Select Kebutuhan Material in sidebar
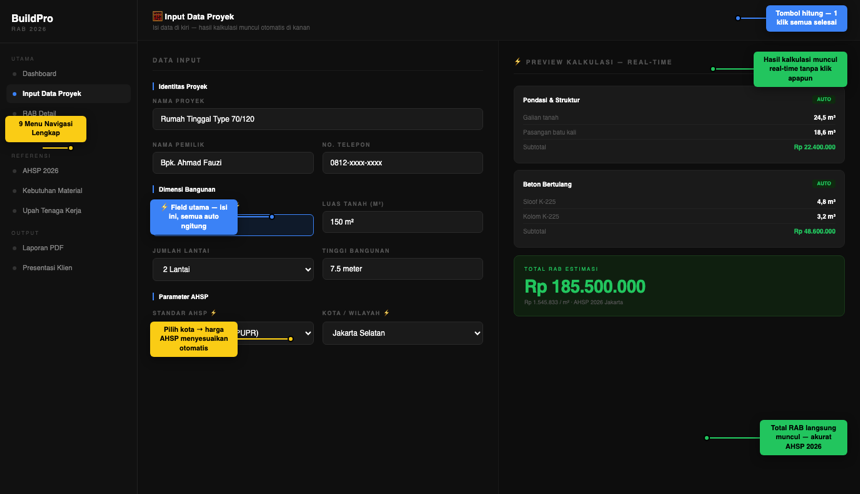This screenshot has height=494, width=860. [52, 191]
